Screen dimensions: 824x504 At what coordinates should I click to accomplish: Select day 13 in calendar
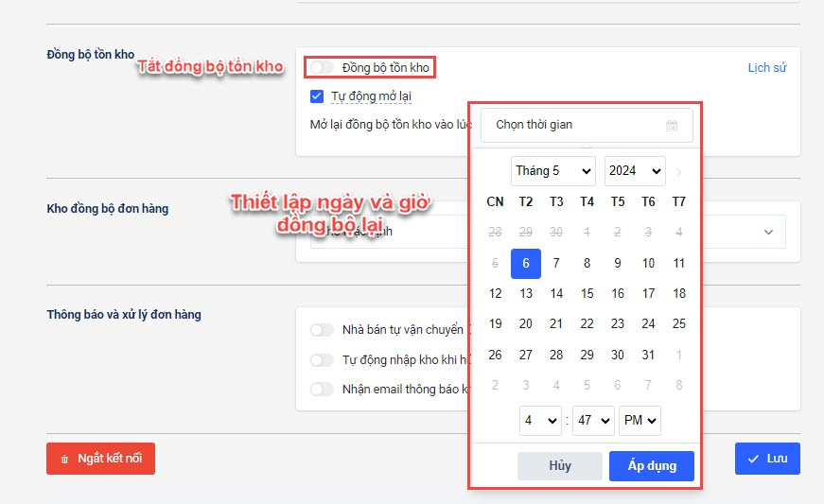526,294
